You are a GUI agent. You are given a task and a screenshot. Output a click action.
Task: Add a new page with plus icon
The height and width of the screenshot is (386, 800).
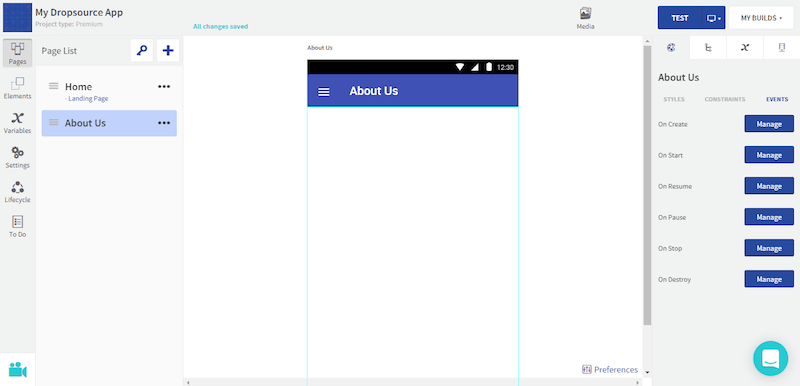click(168, 50)
